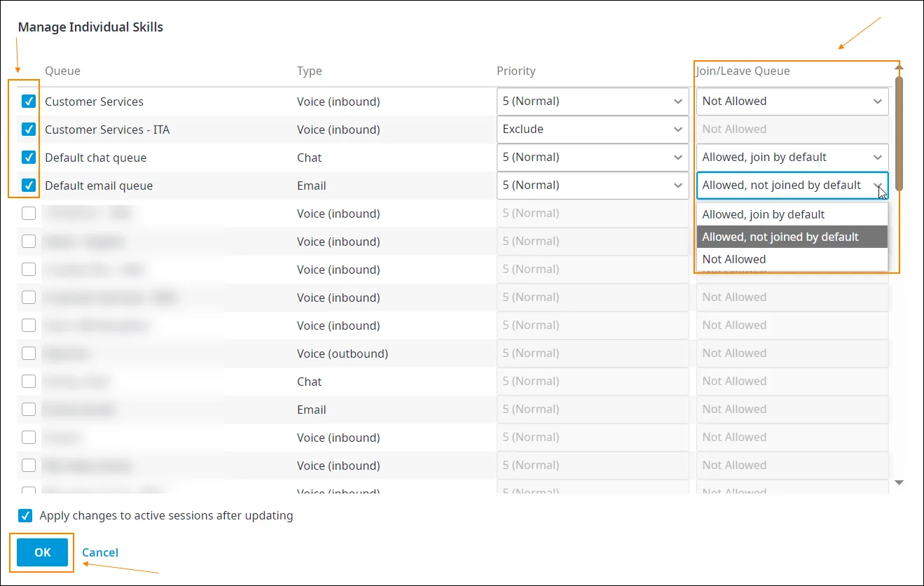Confirm changes with the OK button
The width and height of the screenshot is (924, 586).
click(x=43, y=552)
